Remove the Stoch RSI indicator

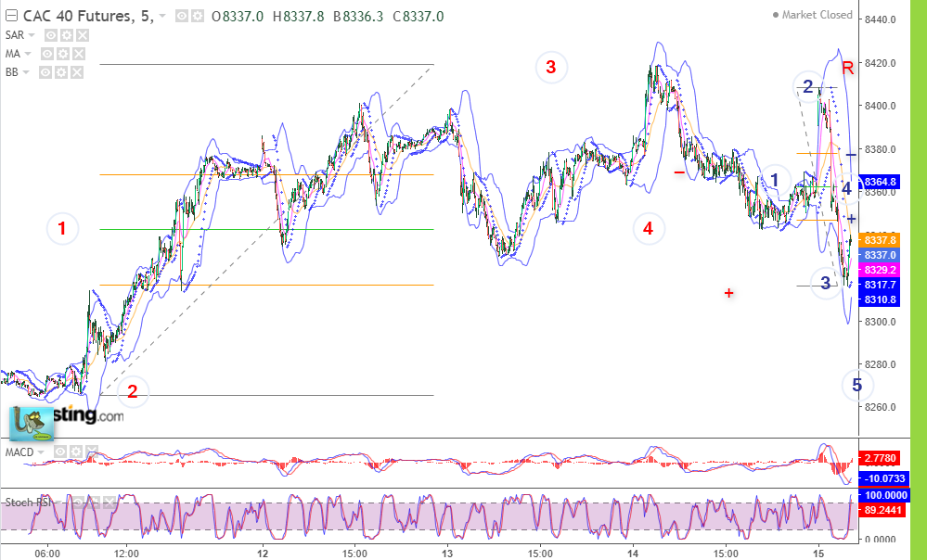click(x=109, y=503)
